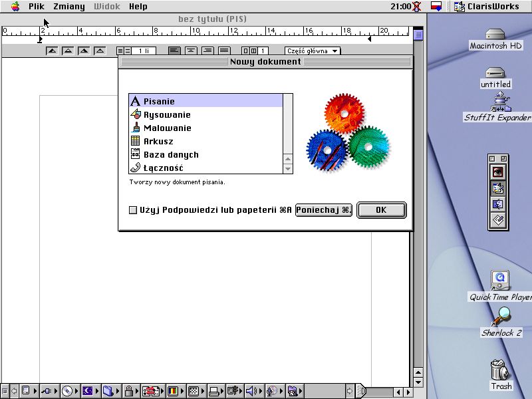The width and height of the screenshot is (532, 399).
Task: Open the Keychain lock control strip module
Action: click(x=132, y=391)
